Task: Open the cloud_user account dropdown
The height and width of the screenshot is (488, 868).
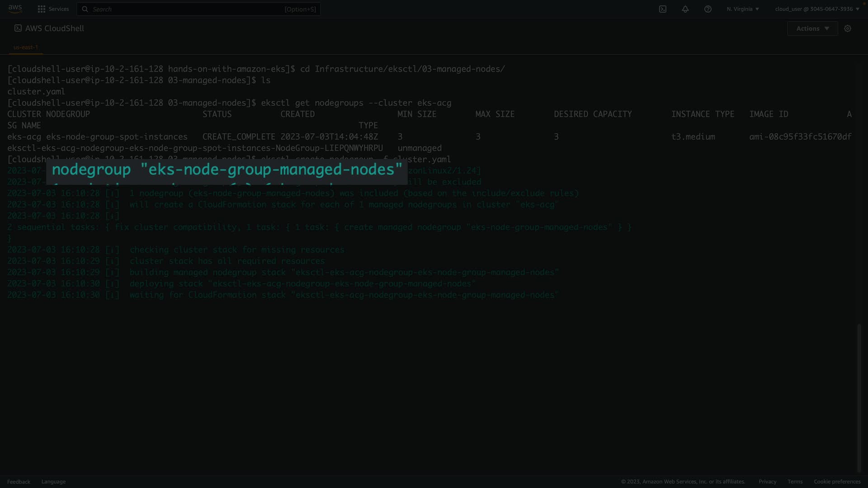Action: [817, 9]
